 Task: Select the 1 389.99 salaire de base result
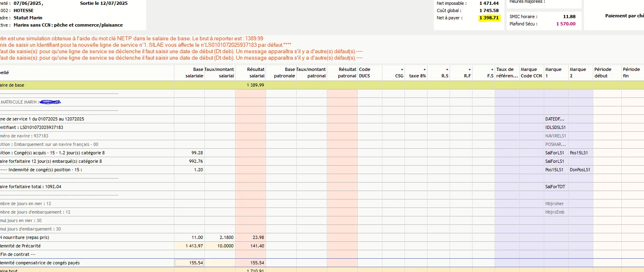pos(251,85)
